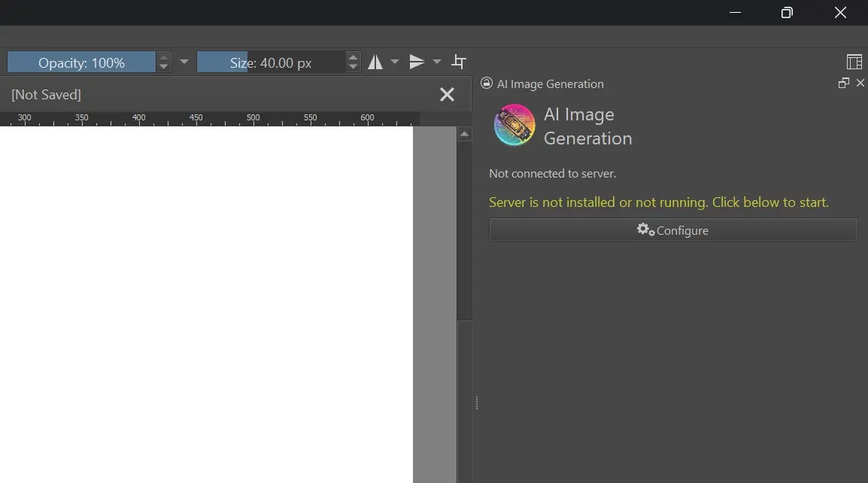This screenshot has width=868, height=483.
Task: Click the Opacity 100% slider
Action: click(x=81, y=62)
